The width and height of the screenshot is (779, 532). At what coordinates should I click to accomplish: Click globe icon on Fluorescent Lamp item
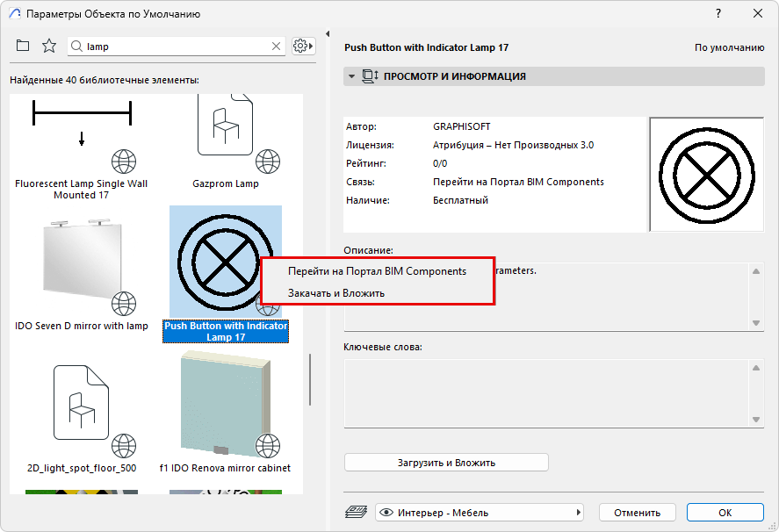pos(124,162)
